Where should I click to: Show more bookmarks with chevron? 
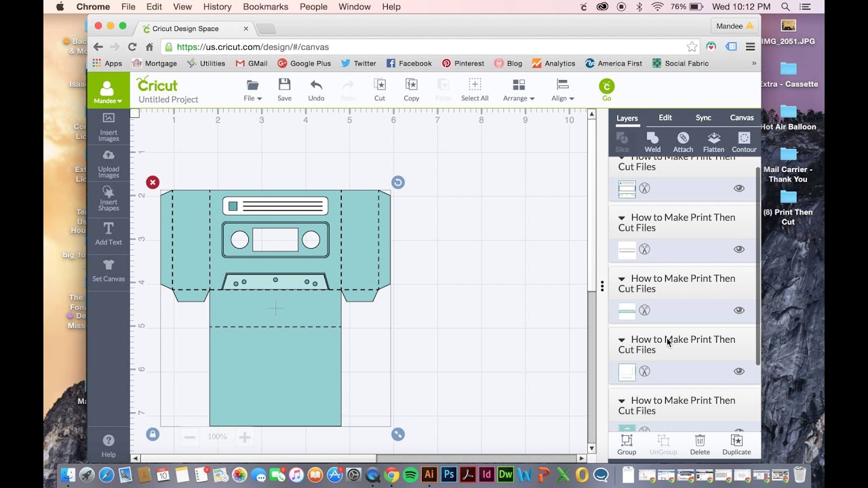point(754,63)
